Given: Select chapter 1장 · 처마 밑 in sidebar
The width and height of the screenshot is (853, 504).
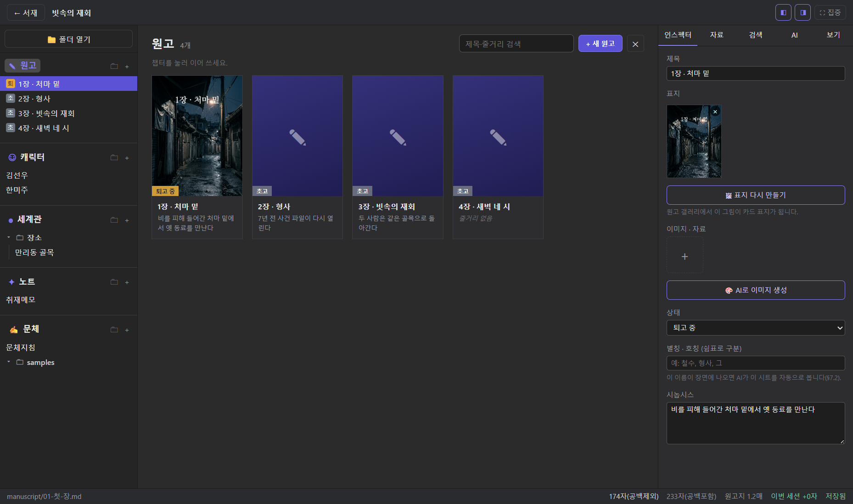Looking at the screenshot, I should [x=69, y=84].
